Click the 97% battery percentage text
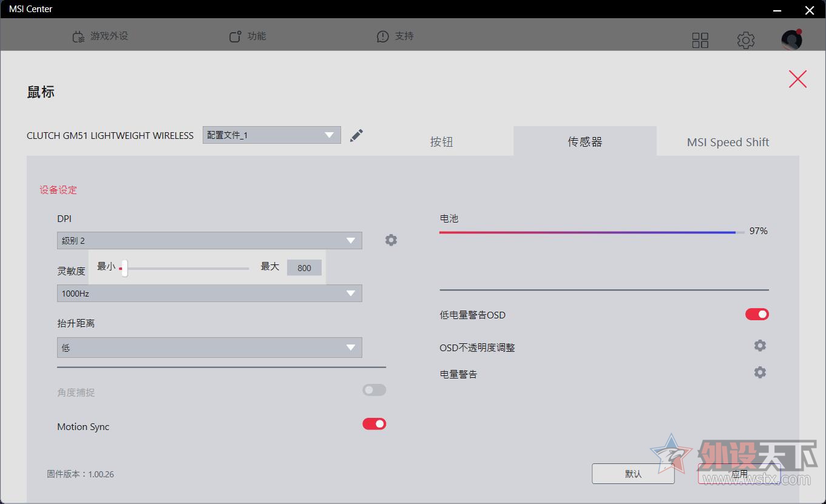The width and height of the screenshot is (826, 504). (x=759, y=231)
